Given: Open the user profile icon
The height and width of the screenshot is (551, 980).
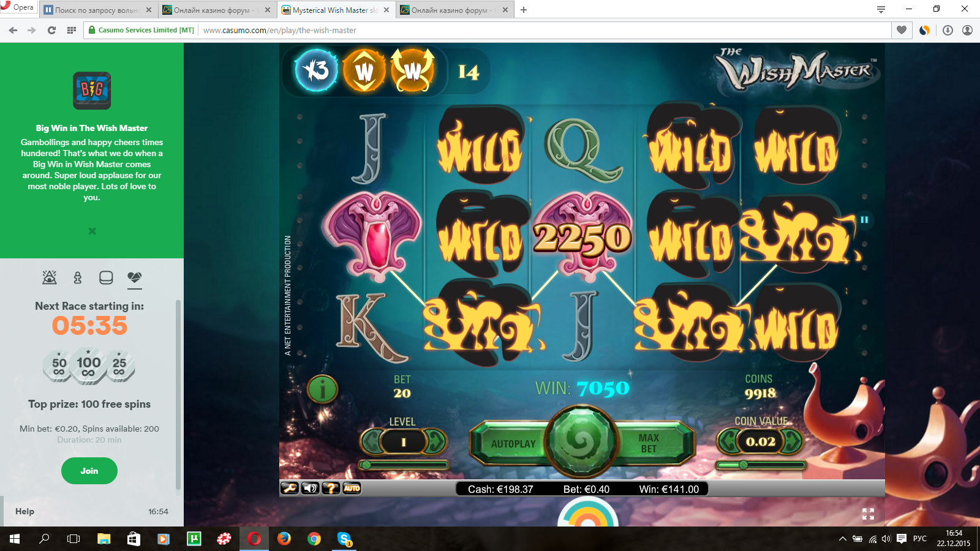Looking at the screenshot, I should coord(967,30).
